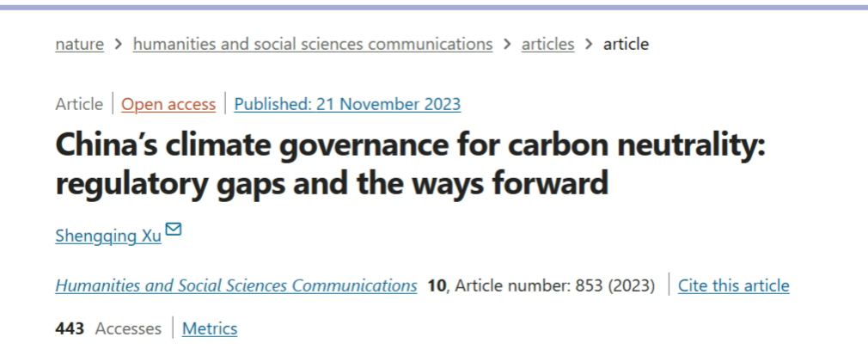Click the chevron just before 'articles' breadcrumb

507,44
